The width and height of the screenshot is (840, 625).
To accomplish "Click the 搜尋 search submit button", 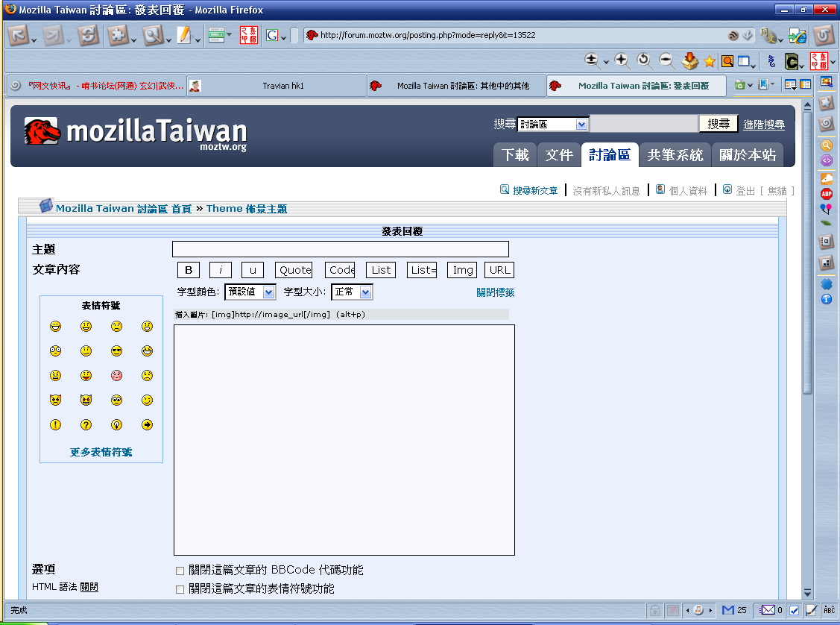I will (719, 124).
